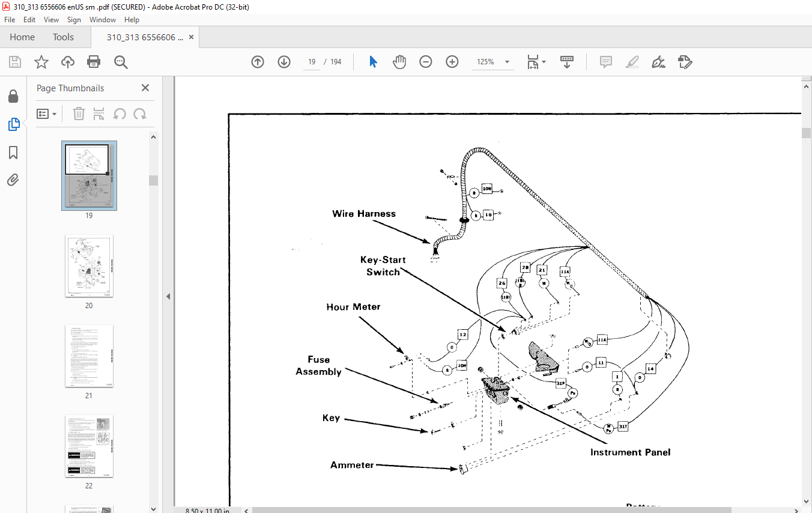
Task: Close the 310_313 6556606 document tab
Action: tap(191, 37)
